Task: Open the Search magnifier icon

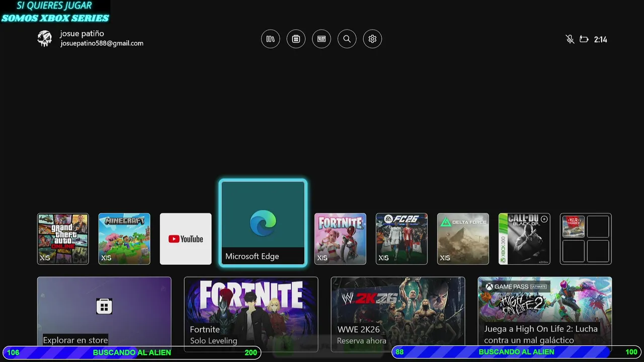Action: point(347,39)
